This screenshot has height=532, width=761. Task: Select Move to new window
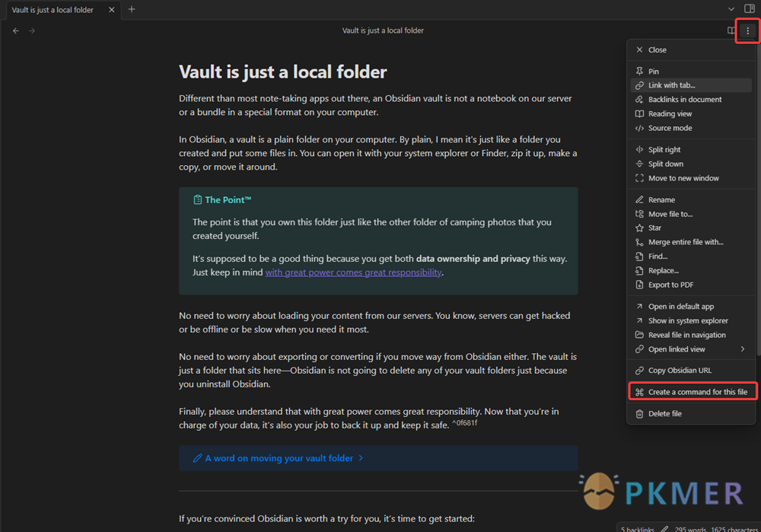(x=691, y=178)
